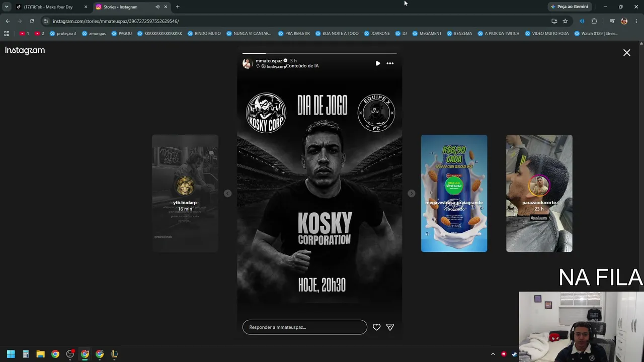Viewport: 644px width, 362px height.
Task: Open the DJ bookmark
Action: pyautogui.click(x=401, y=34)
